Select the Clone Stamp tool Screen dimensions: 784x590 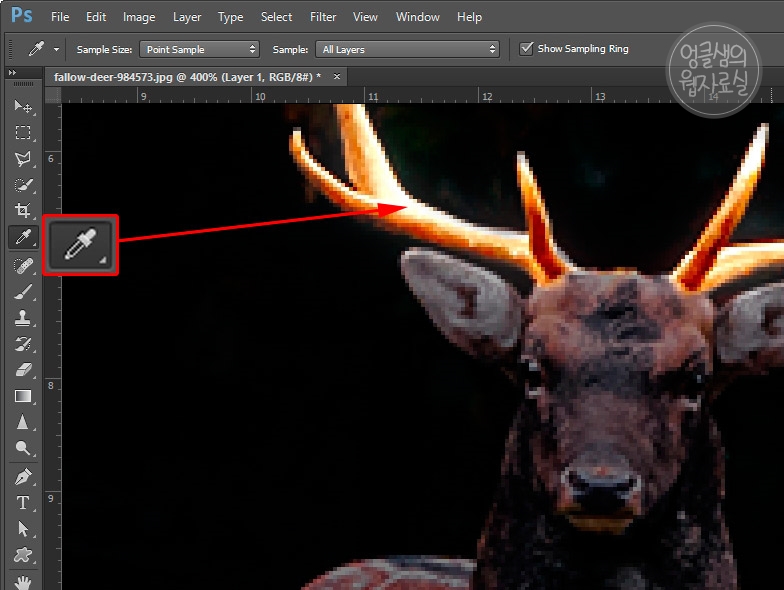22,318
